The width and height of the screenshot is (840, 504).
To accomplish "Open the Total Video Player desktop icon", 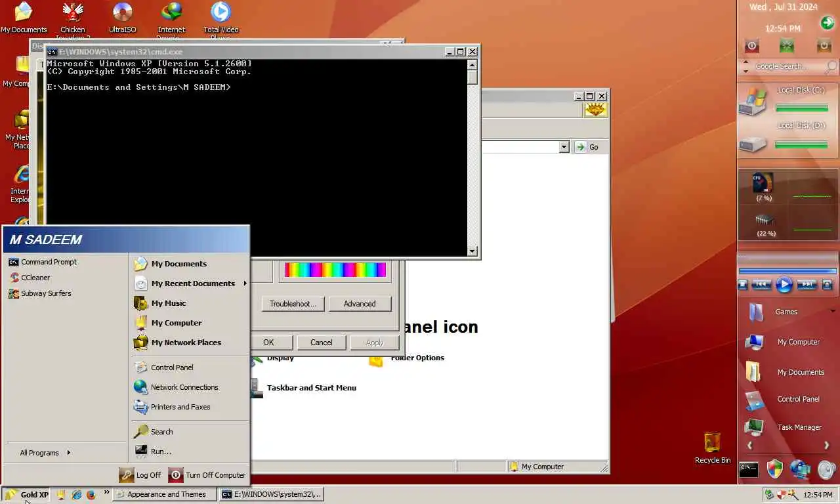I will pos(220,20).
